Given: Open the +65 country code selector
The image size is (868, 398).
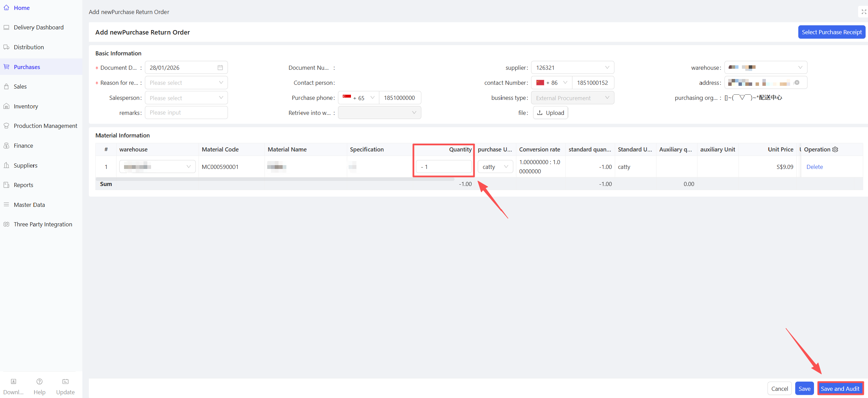Looking at the screenshot, I should click(x=358, y=98).
